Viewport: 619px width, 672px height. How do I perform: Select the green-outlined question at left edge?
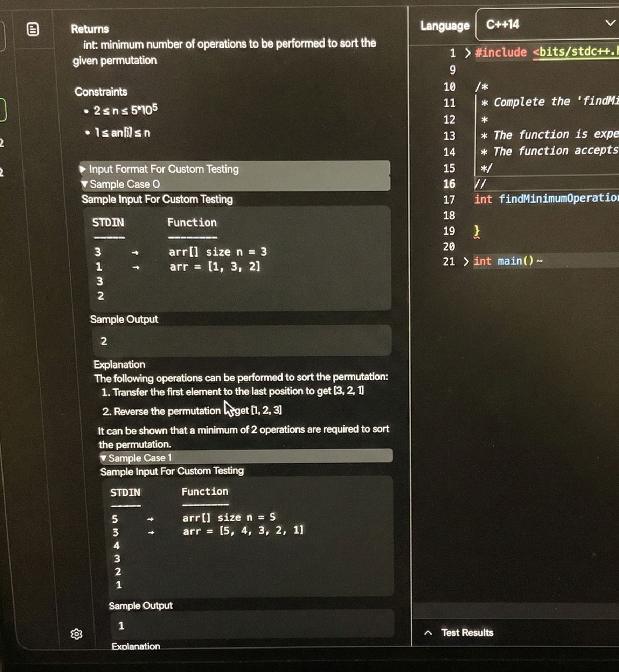point(3,110)
